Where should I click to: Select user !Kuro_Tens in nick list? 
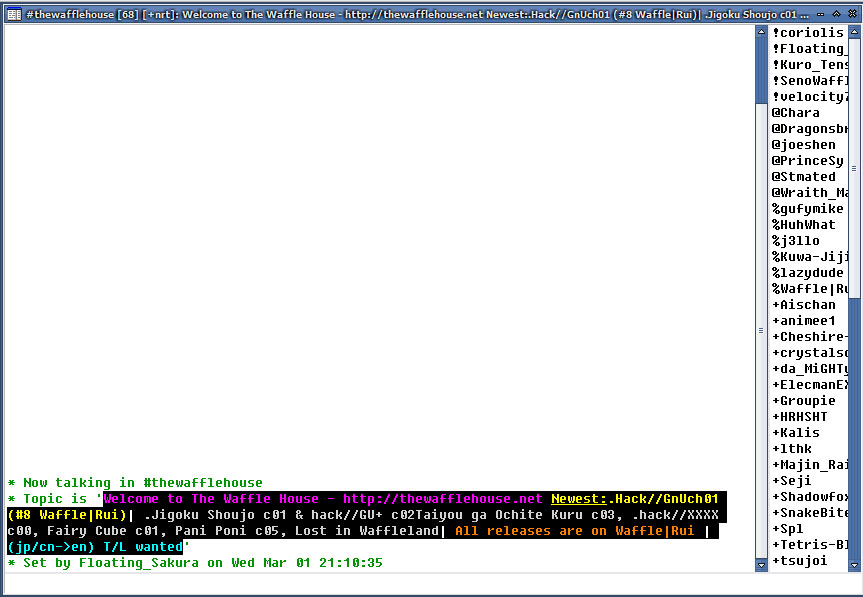click(x=809, y=65)
